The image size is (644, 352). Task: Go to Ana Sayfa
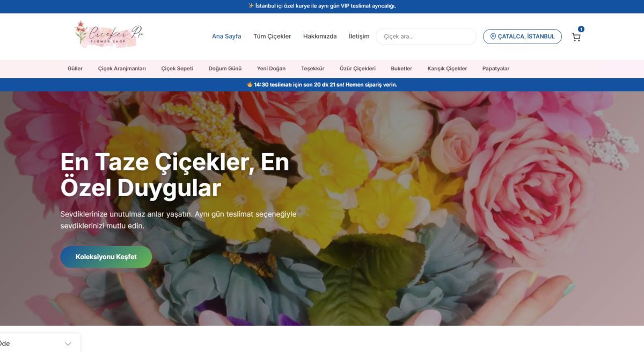226,37
